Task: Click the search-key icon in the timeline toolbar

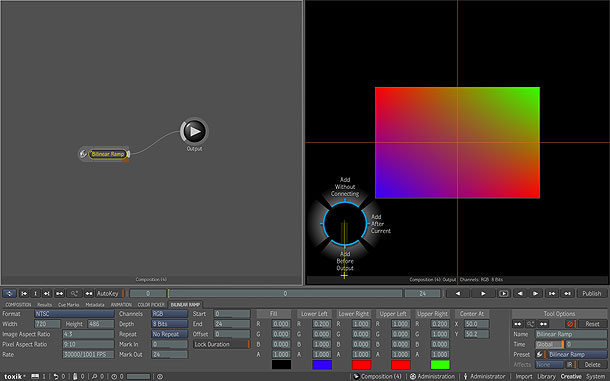Action: [x=74, y=293]
